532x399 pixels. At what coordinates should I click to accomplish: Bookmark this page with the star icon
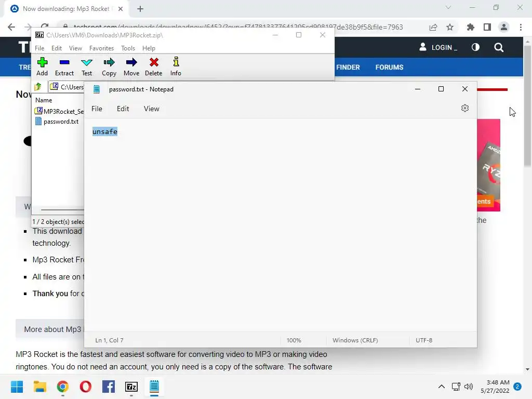(x=450, y=27)
